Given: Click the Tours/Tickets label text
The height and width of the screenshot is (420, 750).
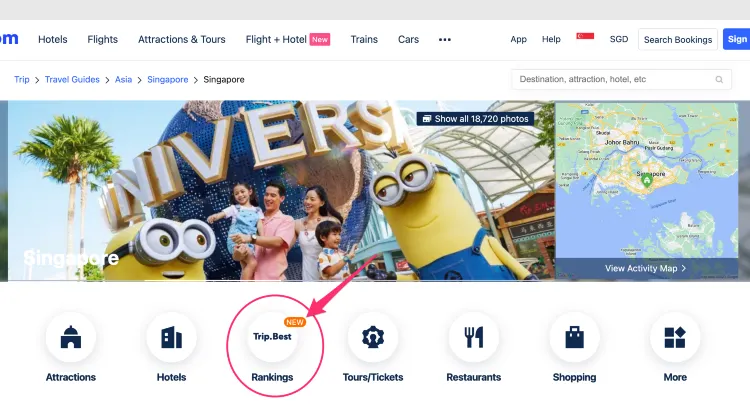Looking at the screenshot, I should (x=373, y=377).
